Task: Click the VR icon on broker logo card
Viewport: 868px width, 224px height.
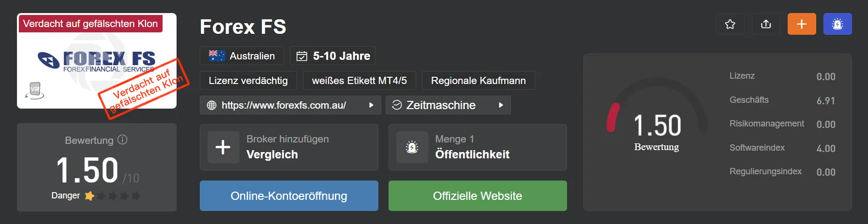Action: click(35, 90)
